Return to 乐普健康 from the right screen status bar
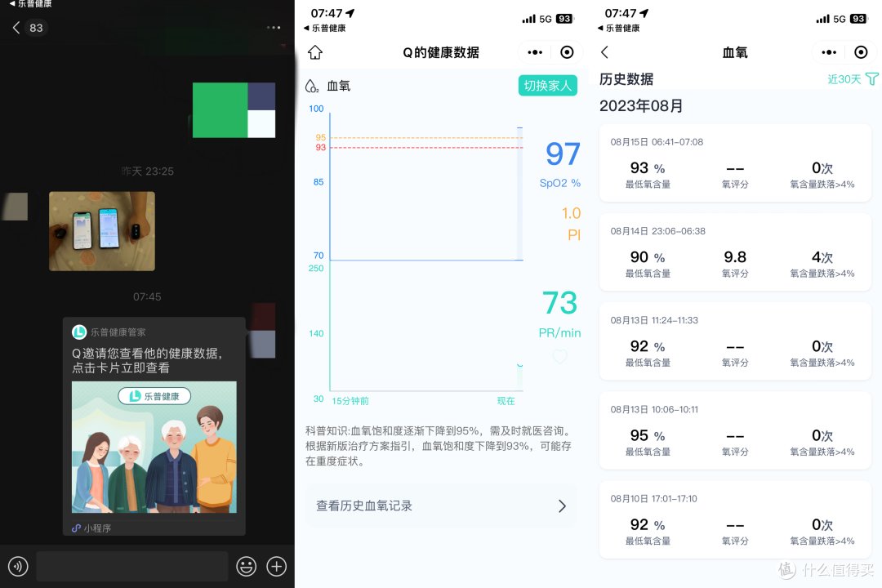 [619, 28]
